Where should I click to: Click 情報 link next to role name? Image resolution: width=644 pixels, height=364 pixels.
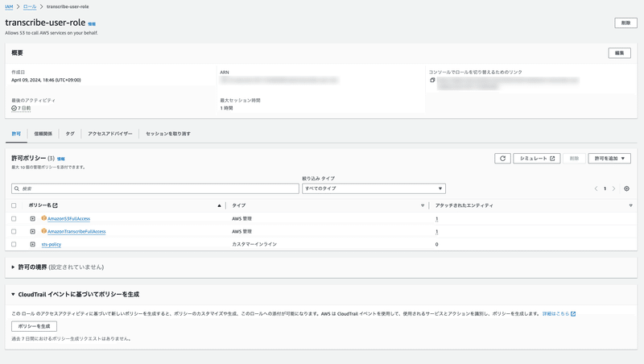point(92,24)
